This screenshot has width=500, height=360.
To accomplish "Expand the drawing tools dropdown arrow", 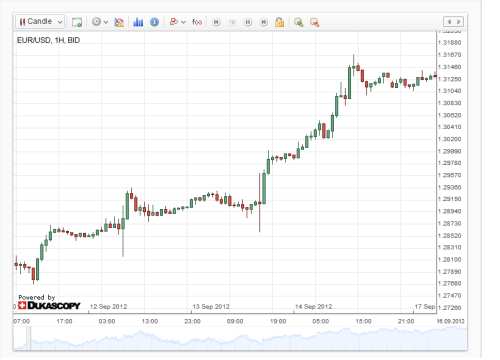I will [x=183, y=22].
